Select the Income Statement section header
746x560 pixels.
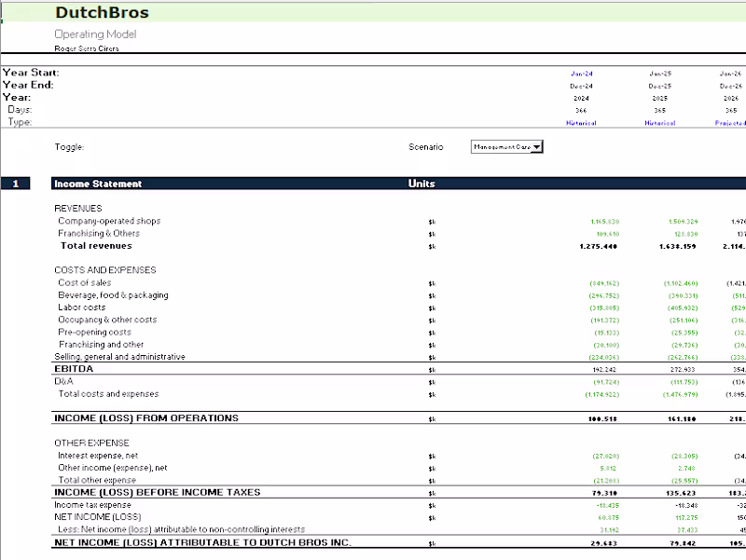(98, 184)
